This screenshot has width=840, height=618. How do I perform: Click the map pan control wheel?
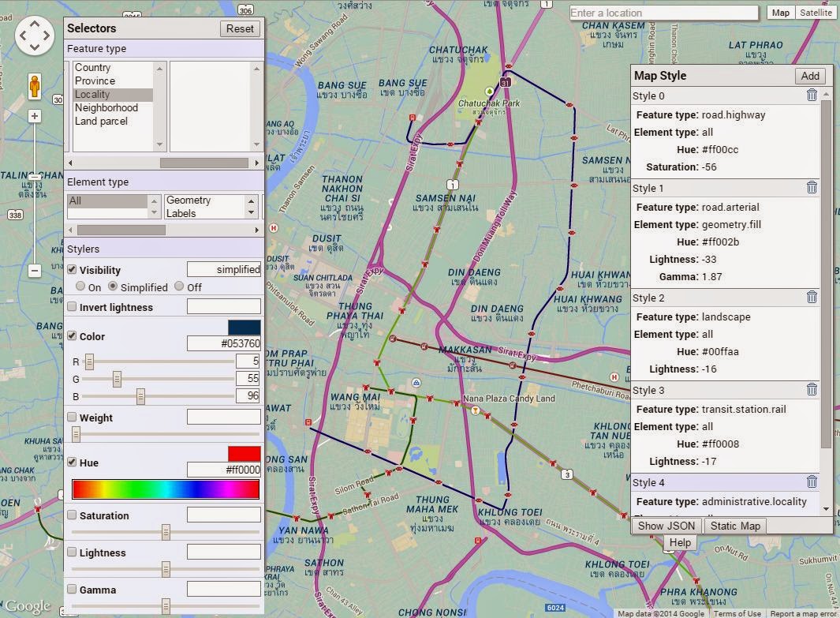[x=35, y=36]
